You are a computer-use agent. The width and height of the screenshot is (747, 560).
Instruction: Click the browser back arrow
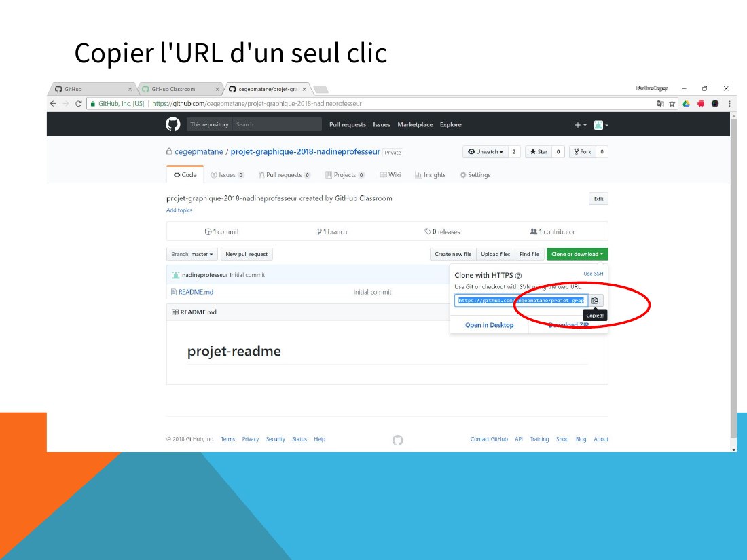click(54, 103)
